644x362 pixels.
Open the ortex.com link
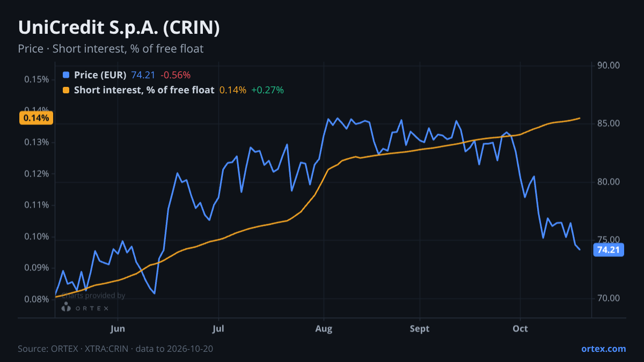click(x=604, y=349)
